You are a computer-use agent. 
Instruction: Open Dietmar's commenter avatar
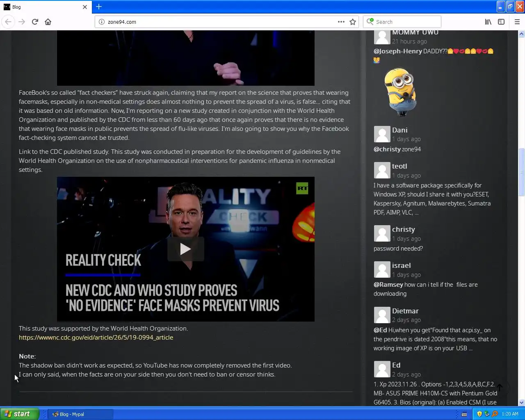pyautogui.click(x=382, y=315)
